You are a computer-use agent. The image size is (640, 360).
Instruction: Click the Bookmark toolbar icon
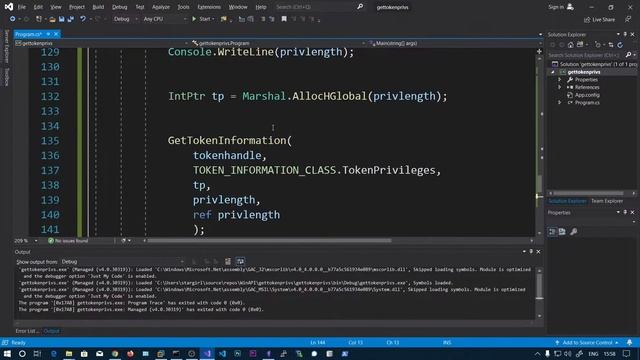click(x=284, y=19)
